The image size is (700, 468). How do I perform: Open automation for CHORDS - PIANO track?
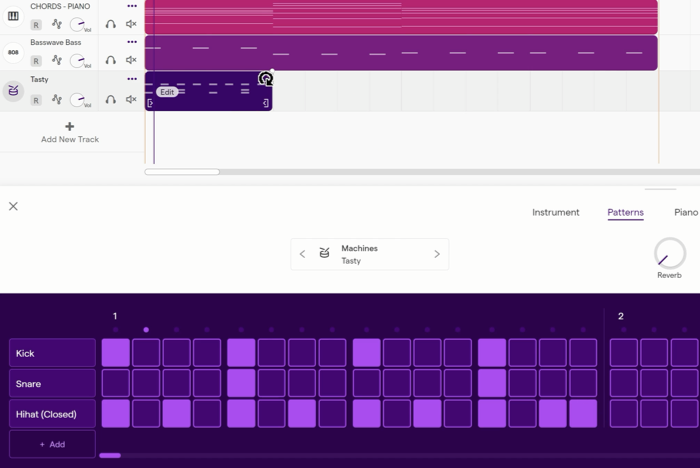click(x=57, y=24)
